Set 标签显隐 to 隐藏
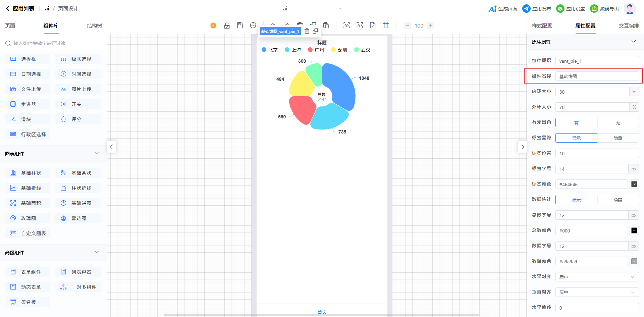644x317 pixels. tap(618, 138)
